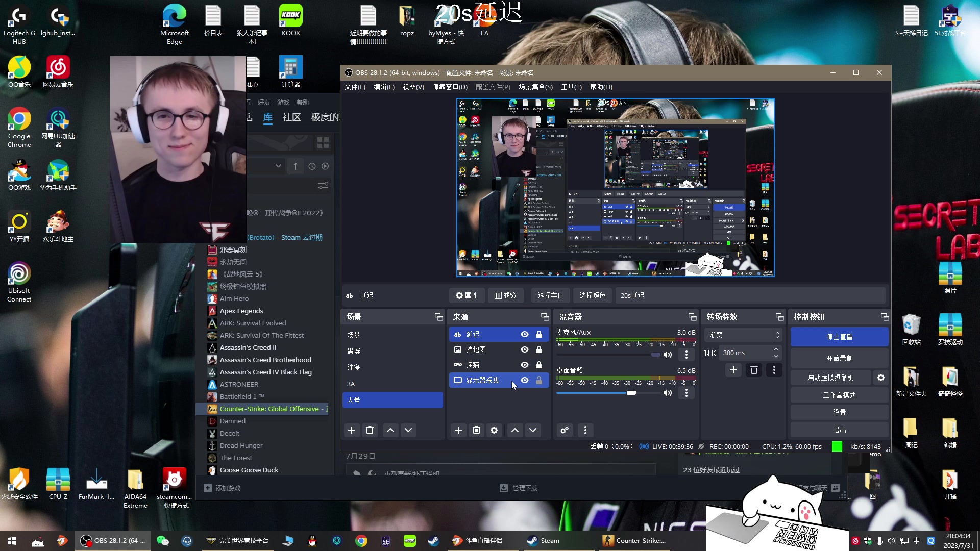Move source down in the list
Viewport: 980px width, 551px height.
(533, 430)
